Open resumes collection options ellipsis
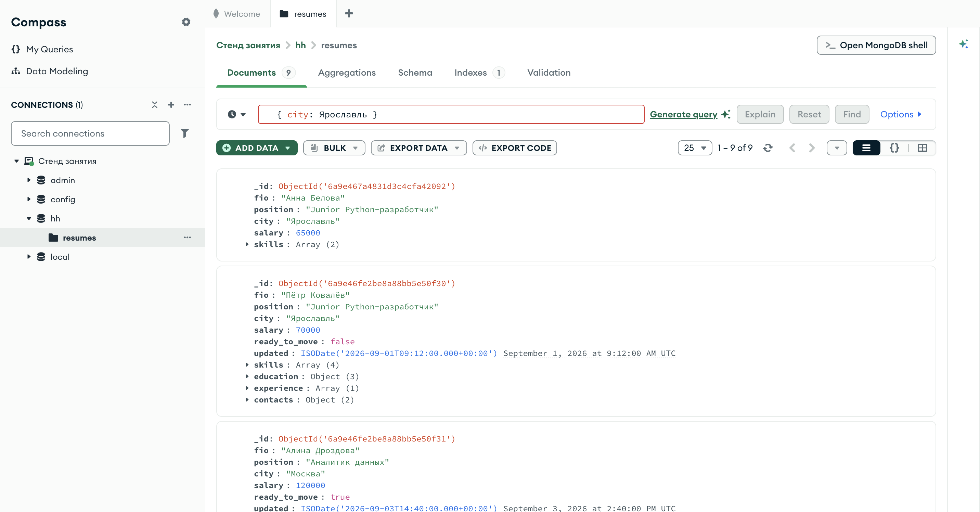 coord(187,238)
